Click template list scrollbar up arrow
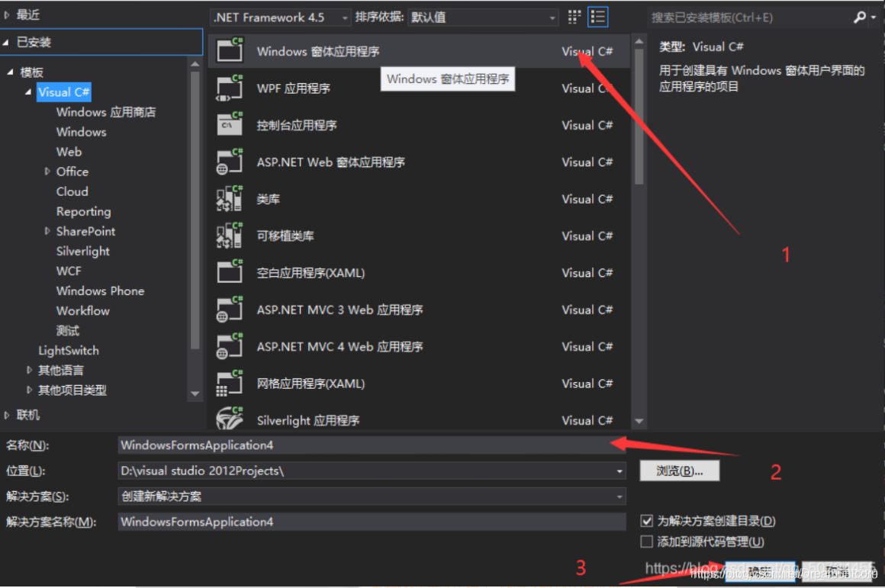The image size is (885, 588). point(639,41)
